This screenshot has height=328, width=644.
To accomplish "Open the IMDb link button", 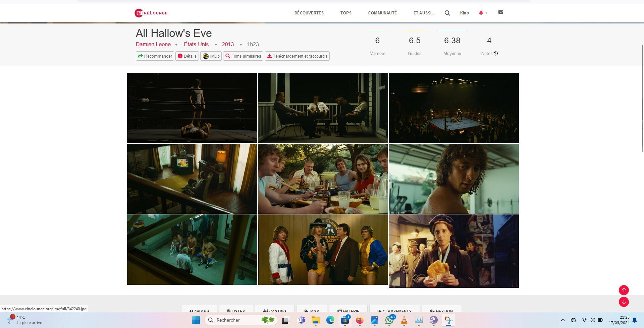I will pyautogui.click(x=211, y=56).
